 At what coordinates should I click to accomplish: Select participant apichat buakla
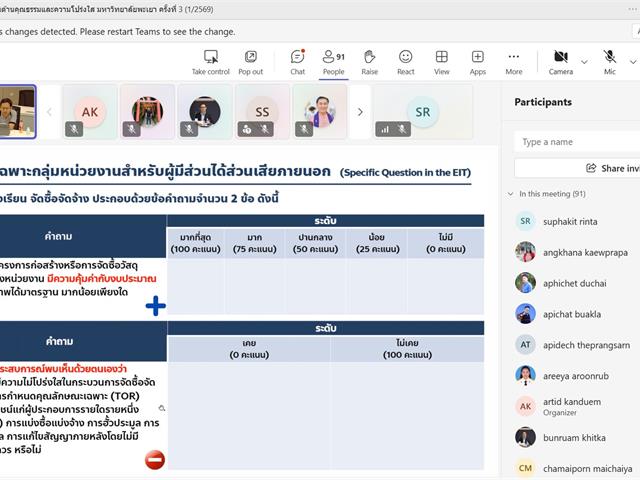[x=573, y=314]
